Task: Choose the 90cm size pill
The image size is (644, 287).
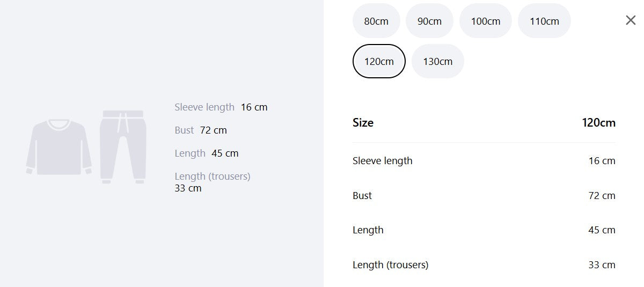Action: (x=429, y=21)
